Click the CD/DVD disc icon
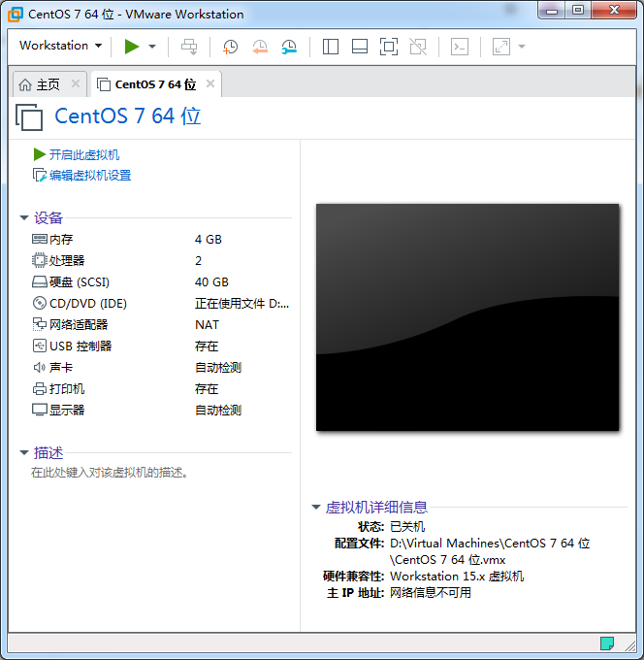 tap(40, 303)
